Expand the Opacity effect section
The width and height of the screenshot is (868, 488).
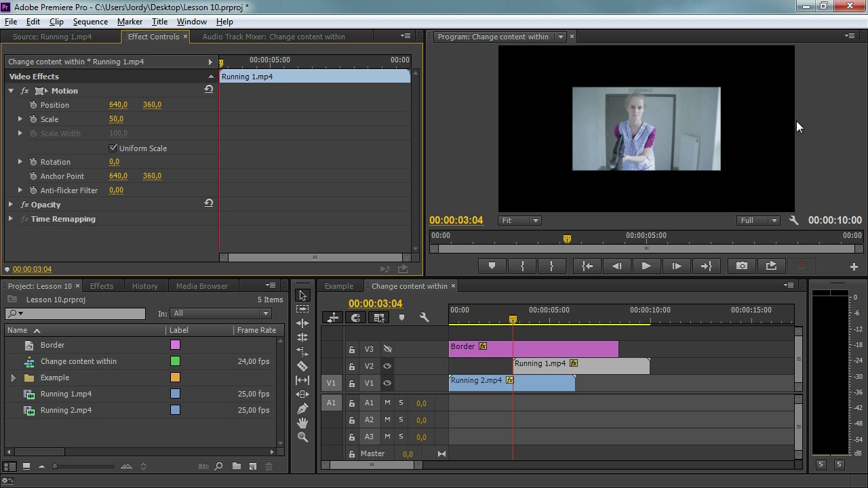pyautogui.click(x=11, y=205)
